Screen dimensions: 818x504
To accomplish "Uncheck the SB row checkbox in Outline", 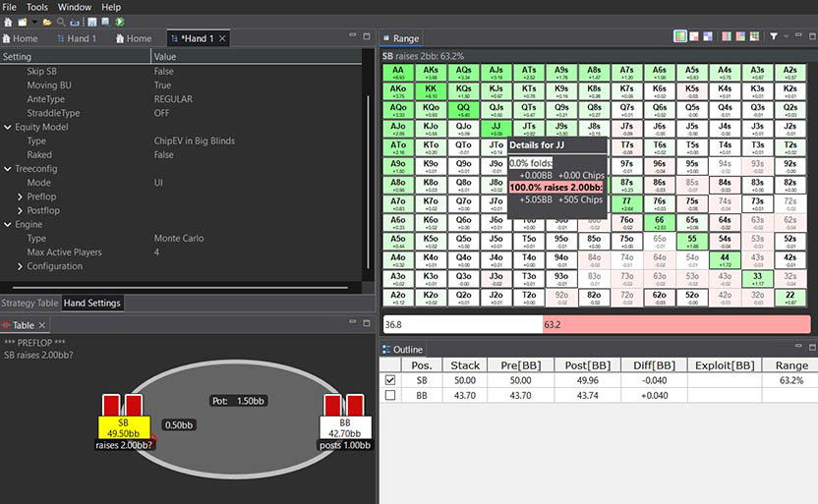I will pos(389,380).
